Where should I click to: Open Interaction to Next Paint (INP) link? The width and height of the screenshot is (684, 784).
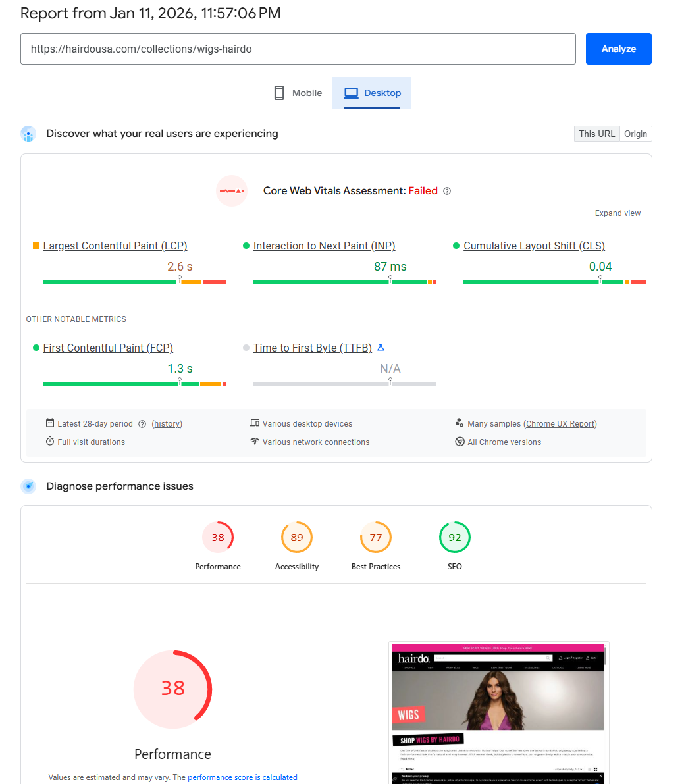point(324,246)
